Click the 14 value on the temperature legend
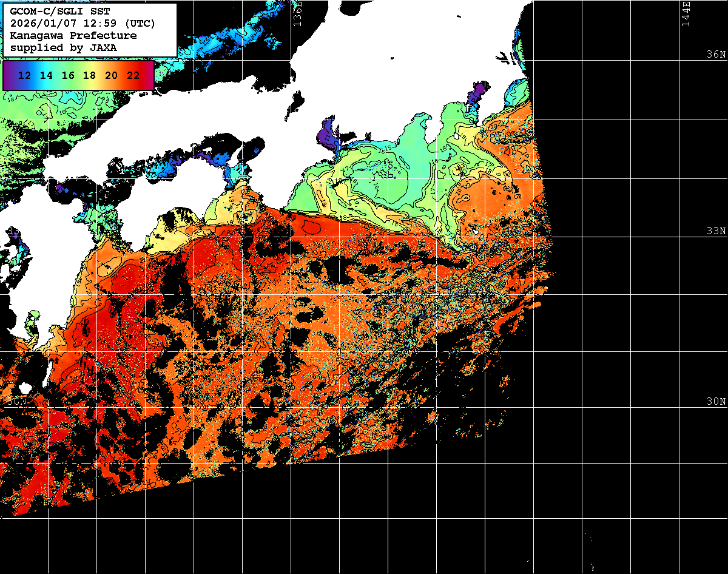Screen dimensions: 728x574 coord(46,75)
